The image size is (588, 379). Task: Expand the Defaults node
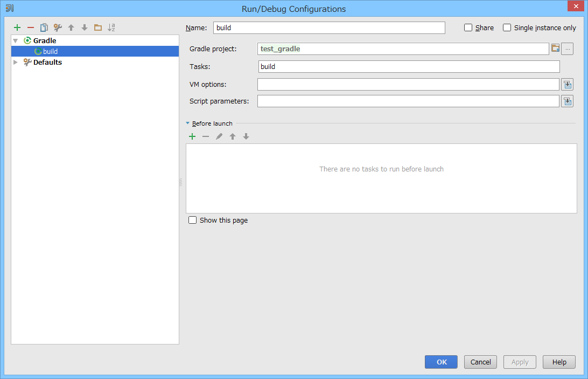pos(15,62)
